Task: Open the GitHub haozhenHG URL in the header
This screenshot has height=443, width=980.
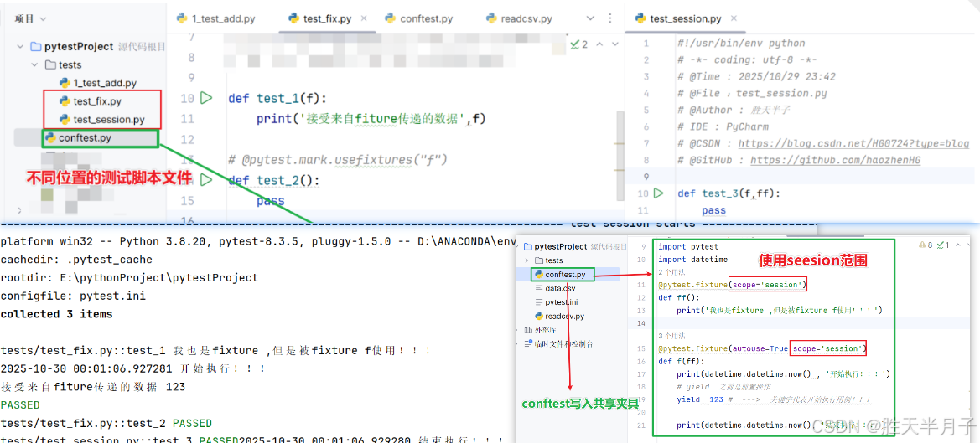Action: 836,160
